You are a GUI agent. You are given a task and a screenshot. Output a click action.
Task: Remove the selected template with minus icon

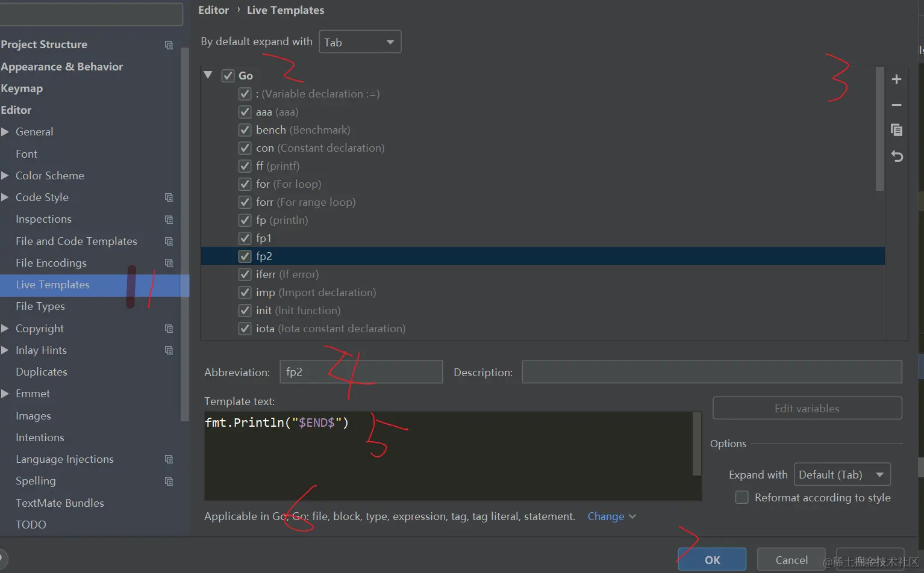click(896, 105)
